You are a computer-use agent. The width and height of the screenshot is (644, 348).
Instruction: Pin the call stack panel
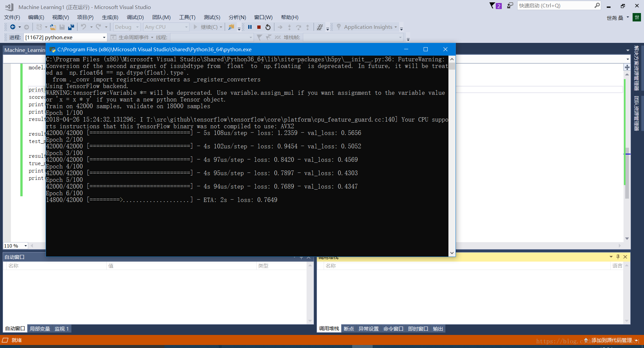[x=618, y=257]
